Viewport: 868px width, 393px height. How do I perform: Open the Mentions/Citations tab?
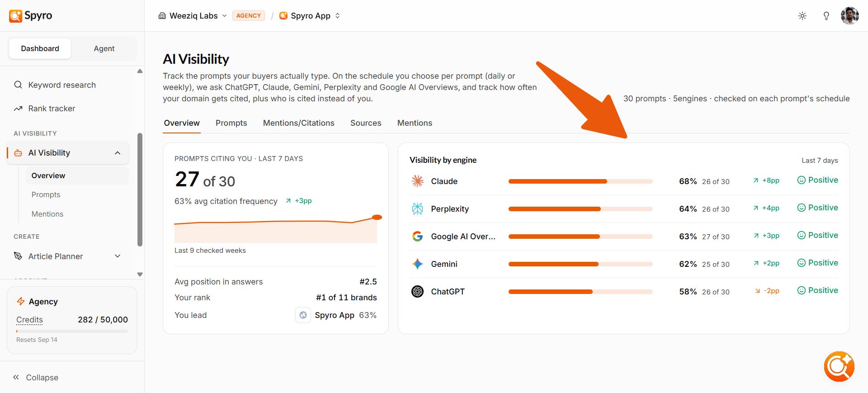[x=299, y=123]
